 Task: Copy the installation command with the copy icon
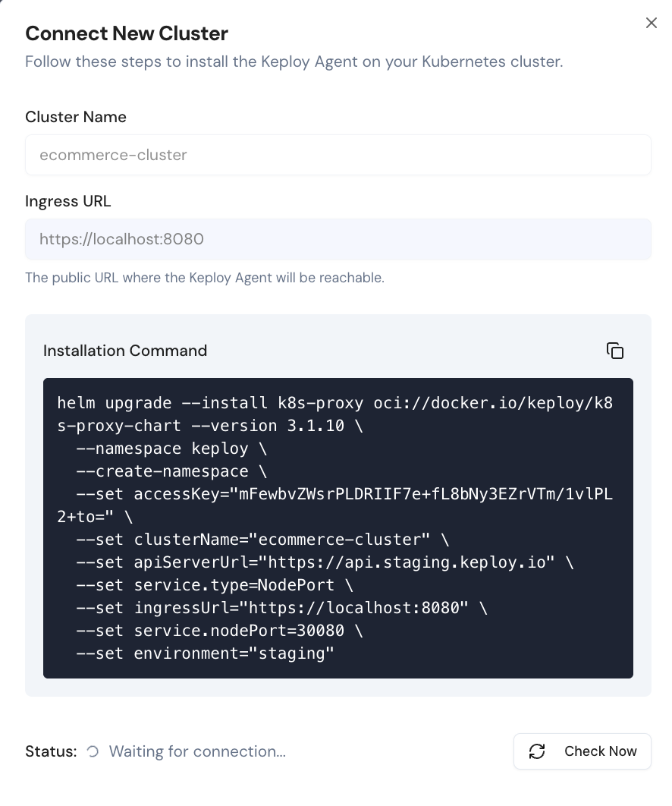pos(614,351)
